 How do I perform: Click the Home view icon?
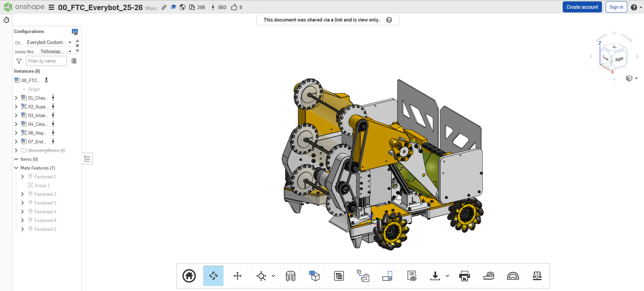[x=189, y=276]
